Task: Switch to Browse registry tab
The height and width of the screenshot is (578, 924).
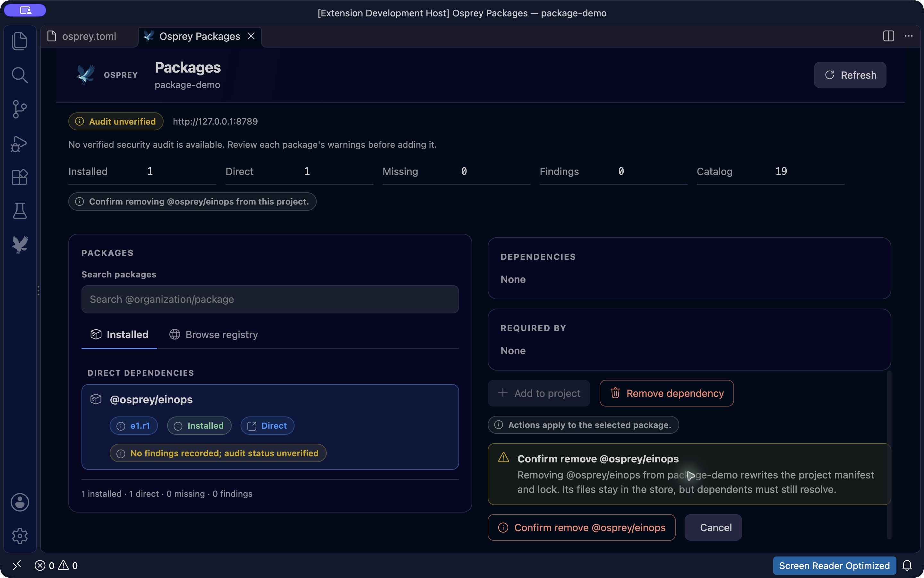Action: tap(214, 335)
